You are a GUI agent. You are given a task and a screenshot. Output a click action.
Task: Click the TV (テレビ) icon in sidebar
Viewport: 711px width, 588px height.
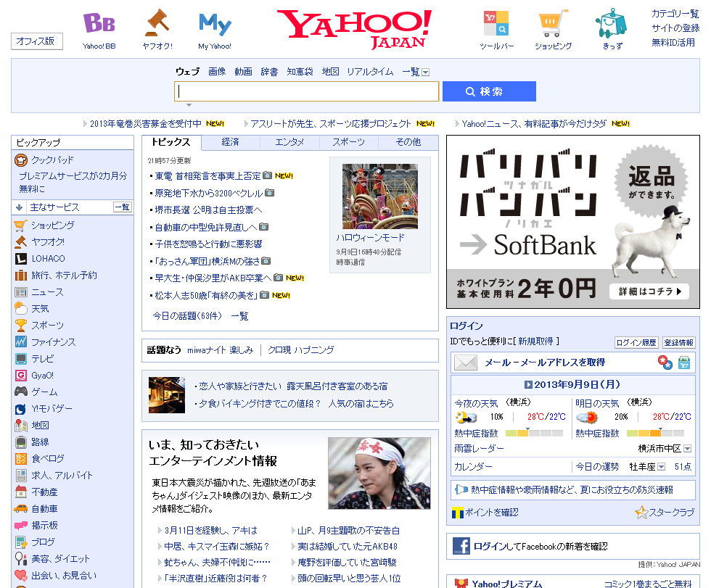[x=21, y=359]
